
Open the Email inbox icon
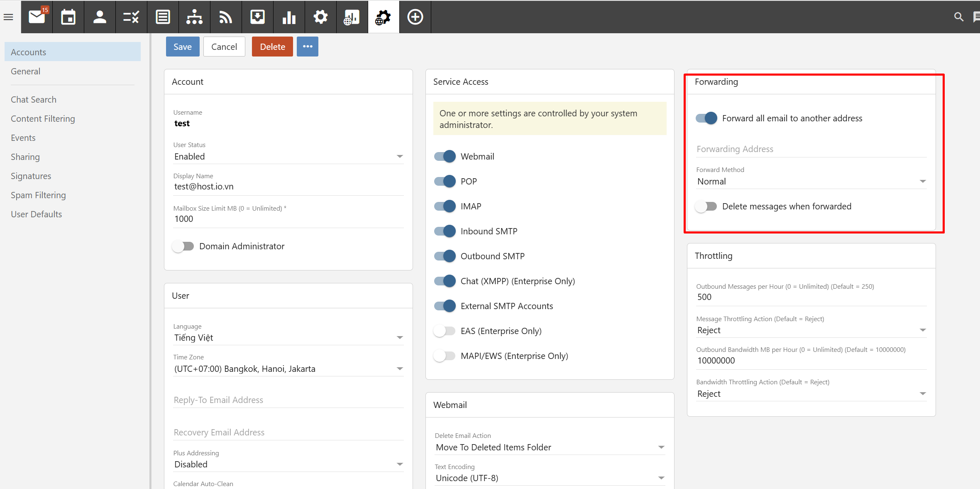point(37,17)
